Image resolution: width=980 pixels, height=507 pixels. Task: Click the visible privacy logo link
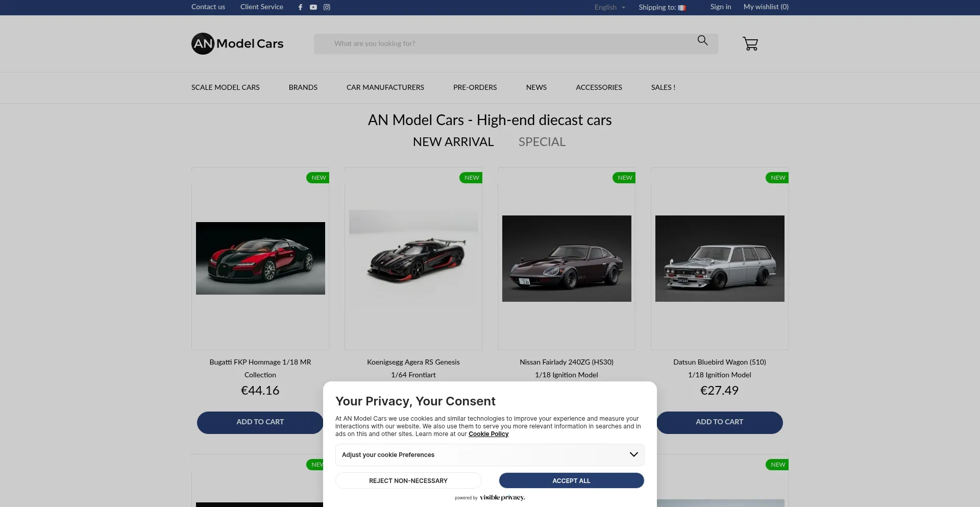pyautogui.click(x=502, y=497)
